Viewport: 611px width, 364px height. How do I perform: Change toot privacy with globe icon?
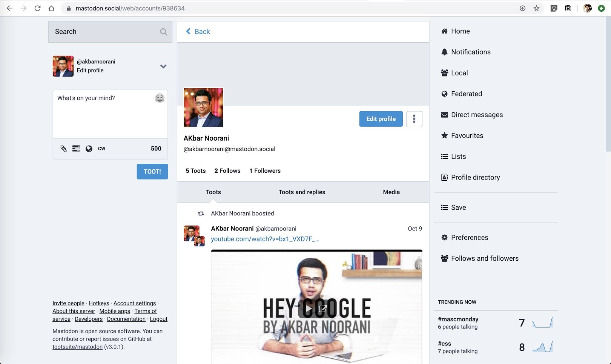(x=89, y=149)
